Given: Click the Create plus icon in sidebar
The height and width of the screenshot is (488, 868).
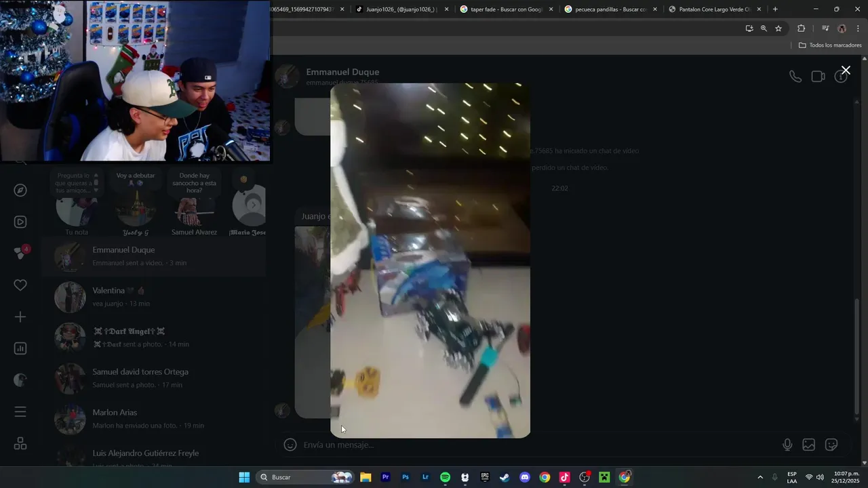Looking at the screenshot, I should pos(20,317).
